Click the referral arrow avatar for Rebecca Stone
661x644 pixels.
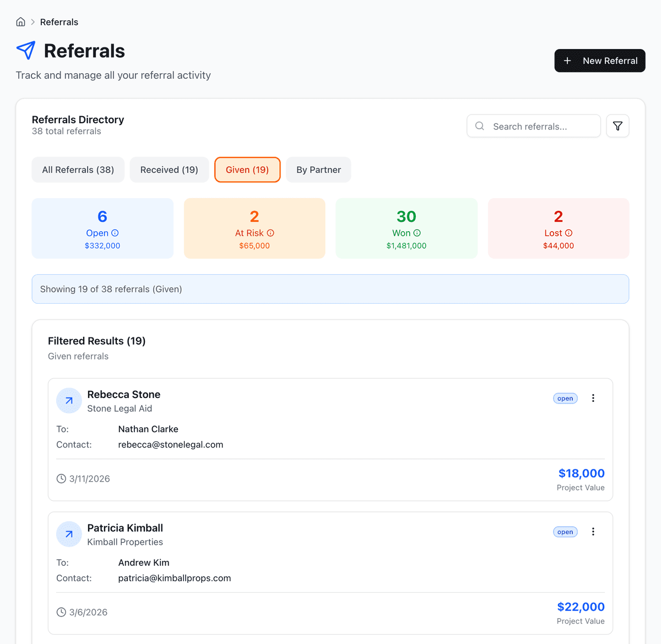(x=69, y=401)
